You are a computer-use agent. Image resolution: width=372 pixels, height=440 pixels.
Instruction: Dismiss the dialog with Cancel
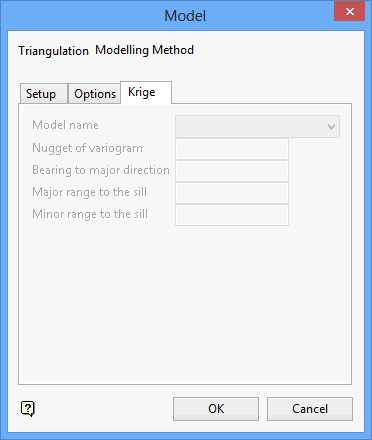coord(310,409)
